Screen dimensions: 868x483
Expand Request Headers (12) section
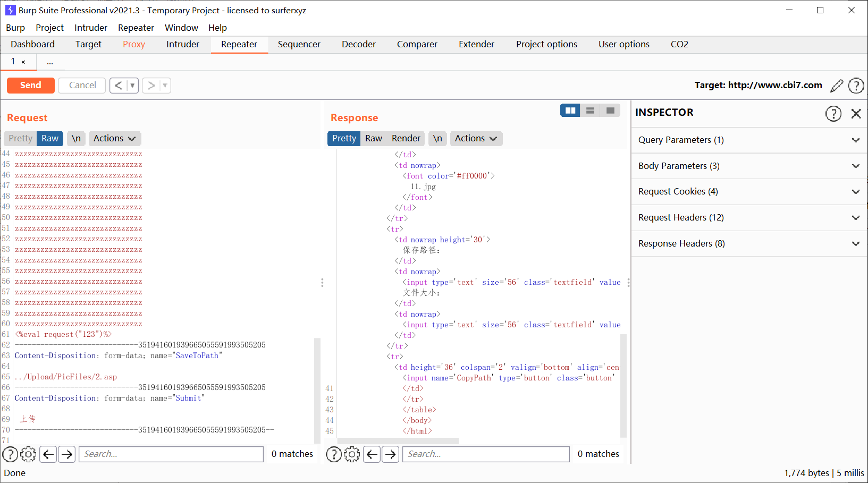(749, 218)
